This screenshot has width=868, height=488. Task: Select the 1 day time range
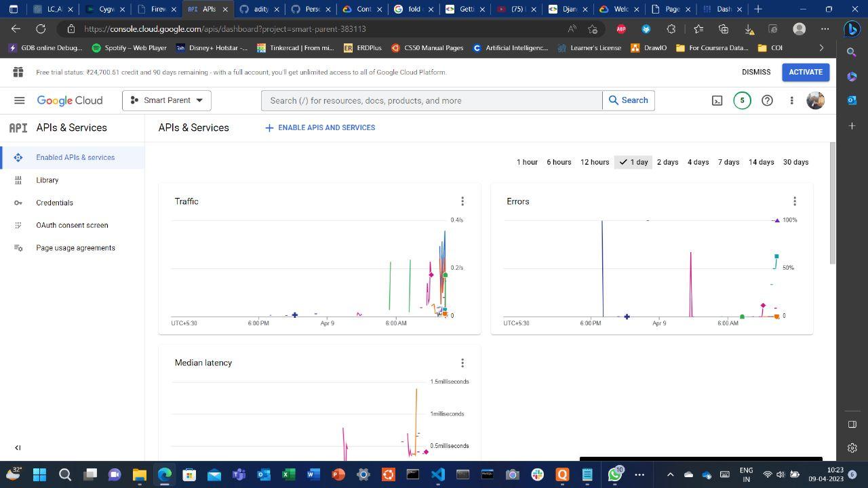tap(633, 162)
